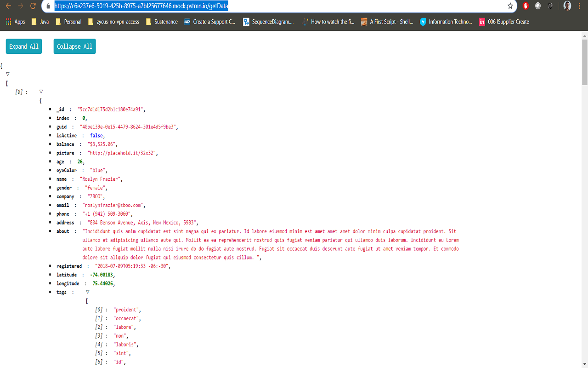Open the Personal bookmarks folder
Viewport: 588px width, 368px height.
[x=68, y=22]
